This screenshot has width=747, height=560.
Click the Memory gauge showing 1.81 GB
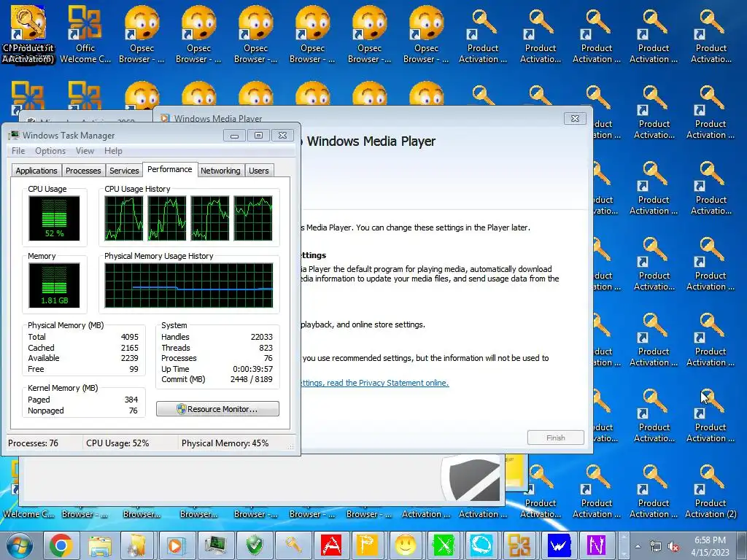[x=54, y=285]
